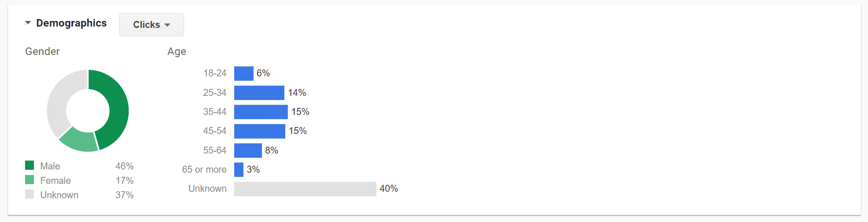Click the 18-24 age bar
The width and height of the screenshot is (868, 222).
point(243,74)
